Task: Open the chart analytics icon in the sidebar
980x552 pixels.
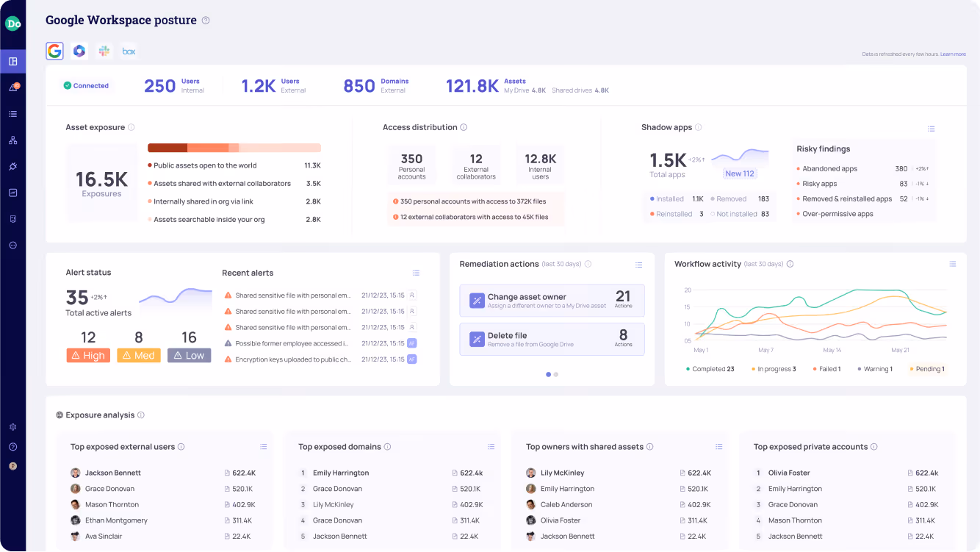Action: tap(12, 193)
